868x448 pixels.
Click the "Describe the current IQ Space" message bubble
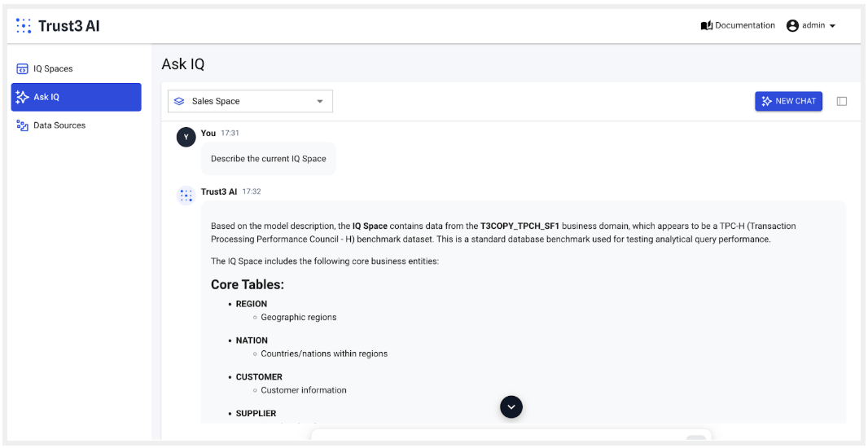[x=268, y=159]
